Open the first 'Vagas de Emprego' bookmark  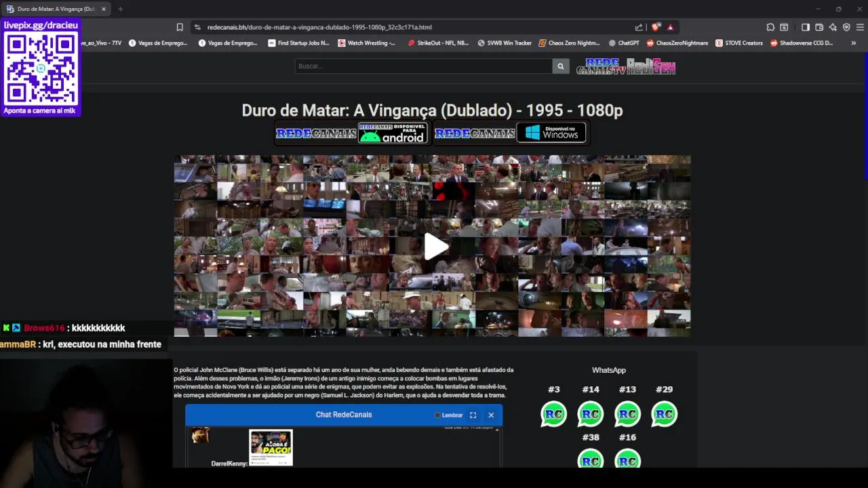point(158,43)
